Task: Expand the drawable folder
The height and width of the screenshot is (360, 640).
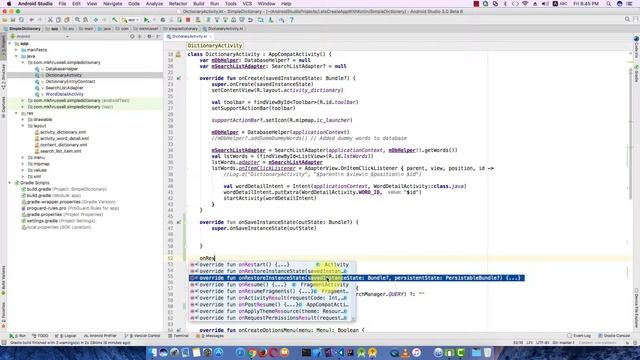Action: (23, 120)
